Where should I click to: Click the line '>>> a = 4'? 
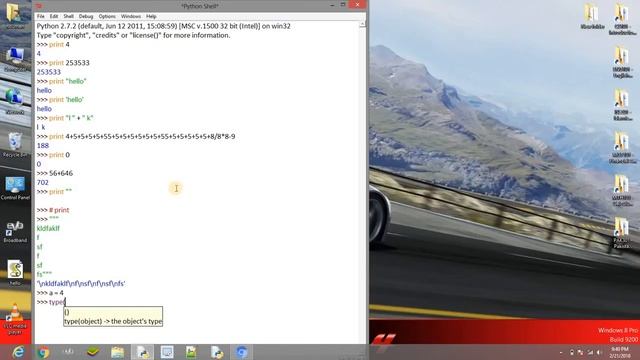pos(50,293)
